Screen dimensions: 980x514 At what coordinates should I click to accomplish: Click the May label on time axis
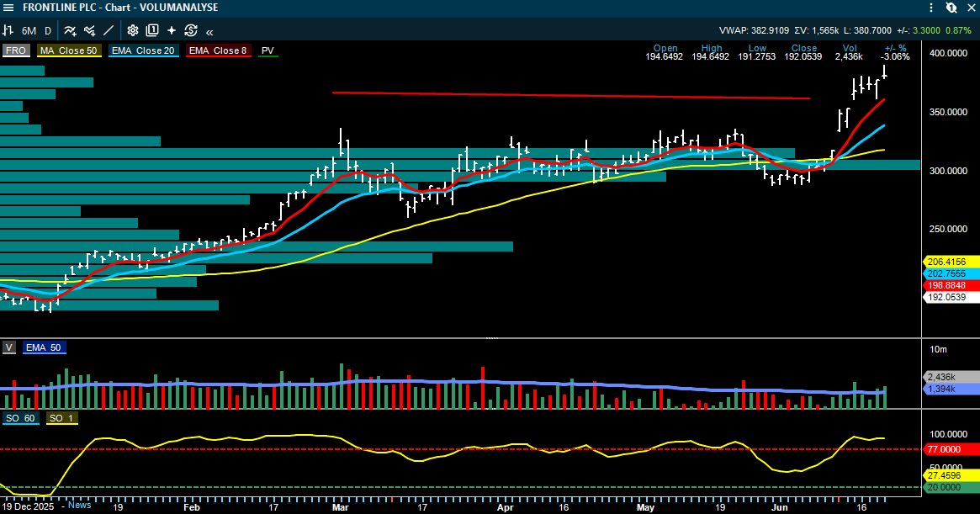(x=646, y=507)
